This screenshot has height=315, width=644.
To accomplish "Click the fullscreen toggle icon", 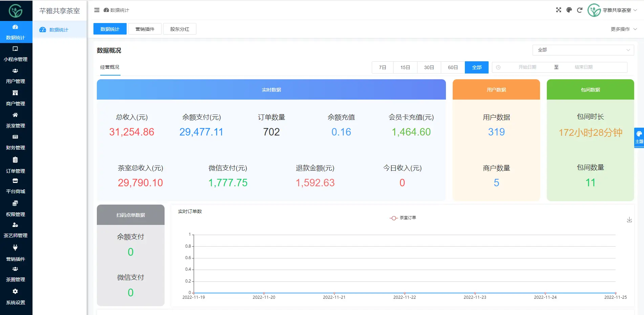I will 558,10.
